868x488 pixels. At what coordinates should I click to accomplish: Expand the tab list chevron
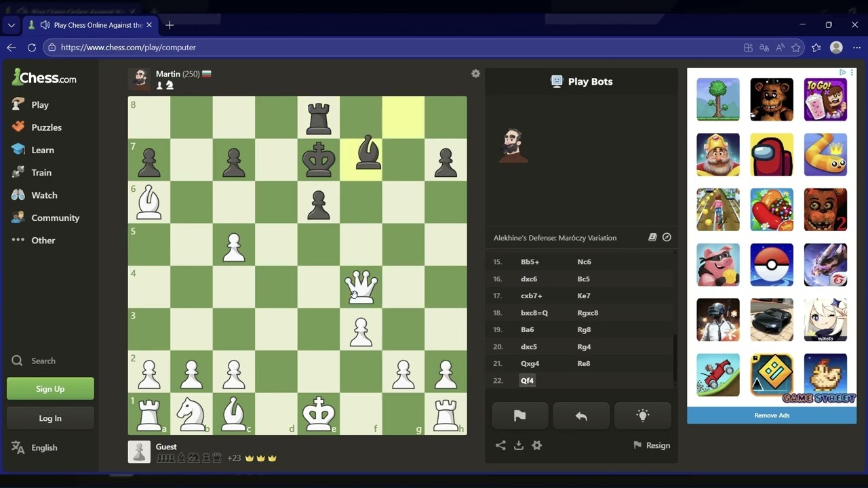coord(11,25)
